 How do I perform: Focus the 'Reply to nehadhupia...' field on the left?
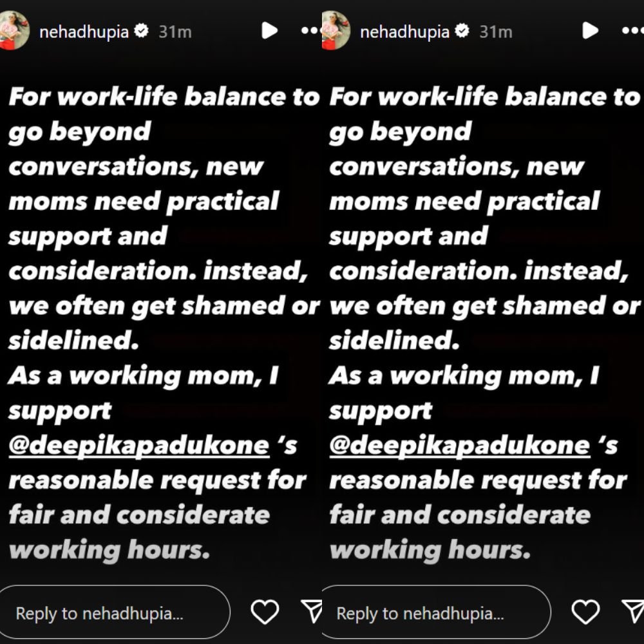point(114,612)
